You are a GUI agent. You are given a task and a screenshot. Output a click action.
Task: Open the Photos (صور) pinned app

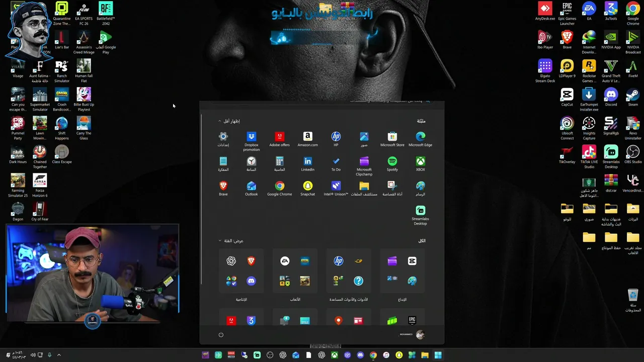click(364, 139)
